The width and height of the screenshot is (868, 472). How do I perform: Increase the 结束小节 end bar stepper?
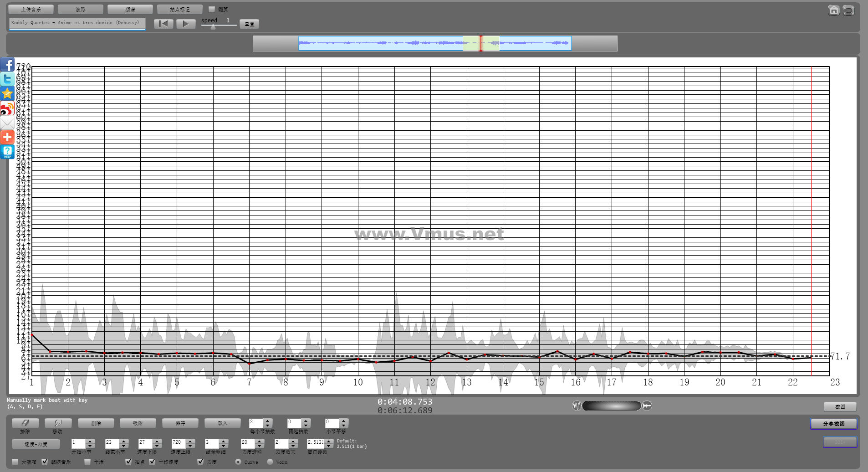click(x=123, y=441)
